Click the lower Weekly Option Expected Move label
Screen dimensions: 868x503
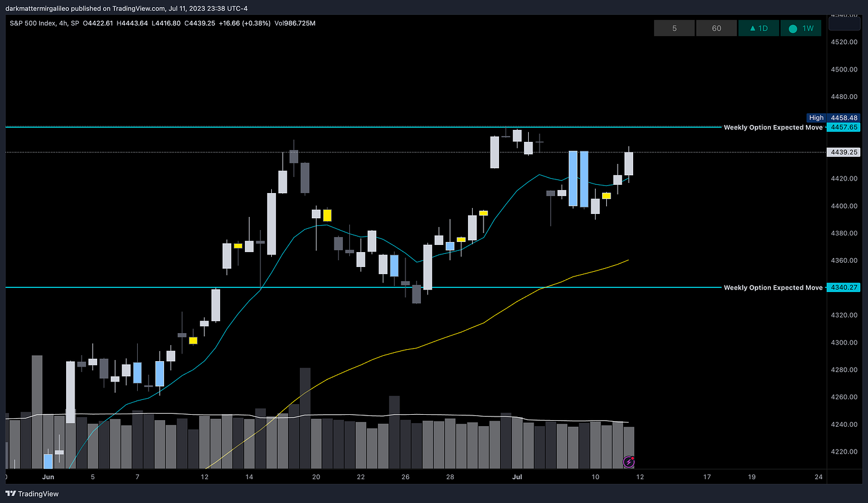click(x=773, y=287)
